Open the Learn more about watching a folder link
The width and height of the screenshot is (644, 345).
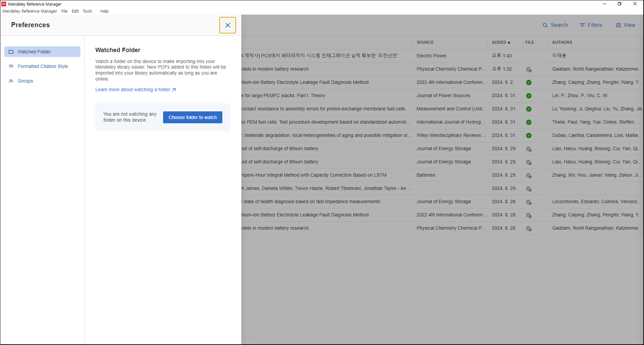[x=136, y=89]
